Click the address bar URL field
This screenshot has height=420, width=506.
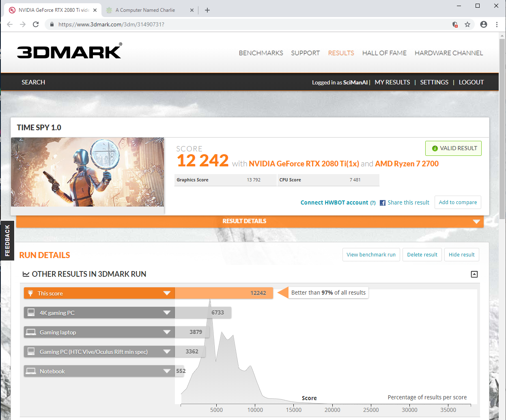tap(243, 24)
